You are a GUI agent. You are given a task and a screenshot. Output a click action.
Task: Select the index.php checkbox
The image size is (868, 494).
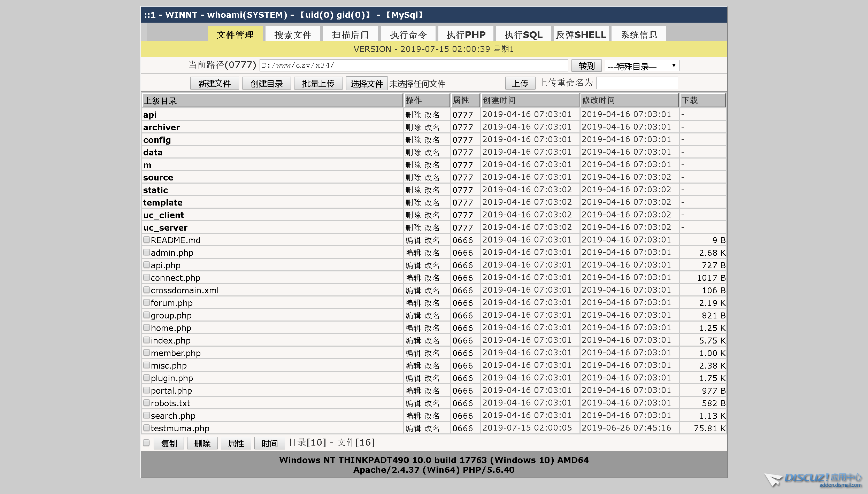pos(147,340)
